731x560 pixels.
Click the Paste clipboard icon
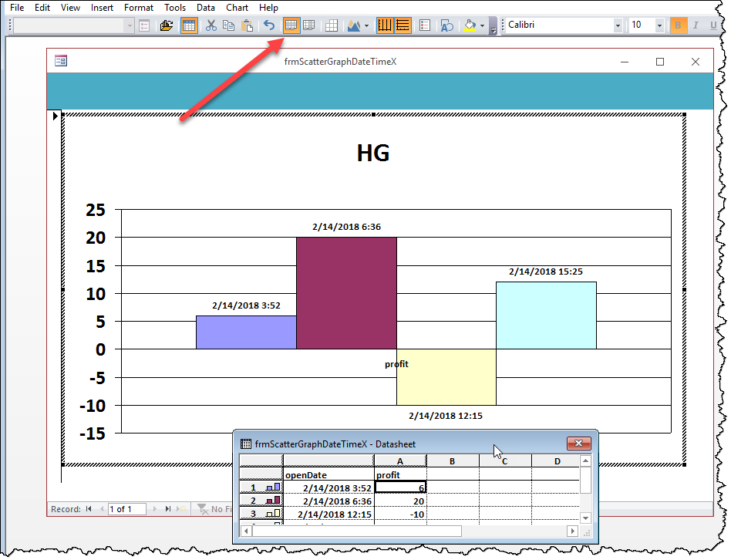coord(247,25)
